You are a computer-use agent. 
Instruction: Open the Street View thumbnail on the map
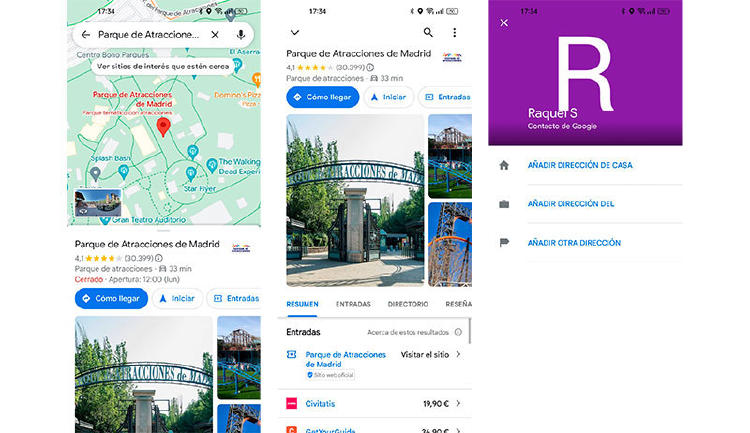(x=98, y=202)
